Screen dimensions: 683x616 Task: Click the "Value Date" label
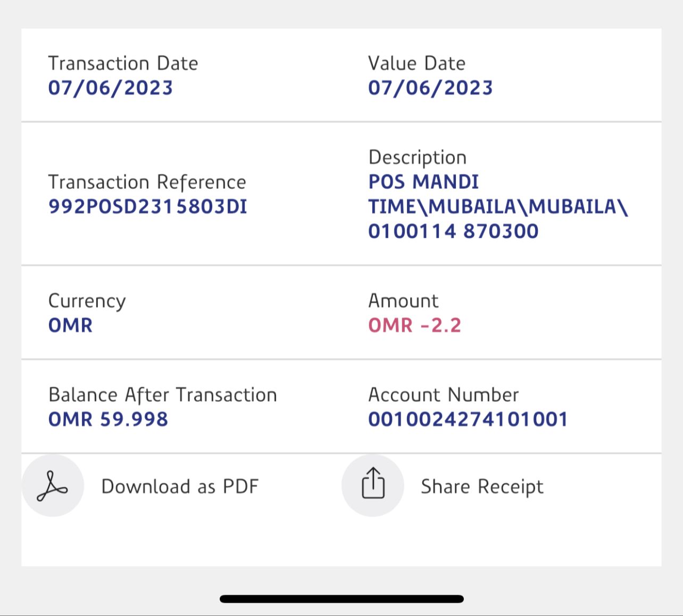pyautogui.click(x=417, y=63)
